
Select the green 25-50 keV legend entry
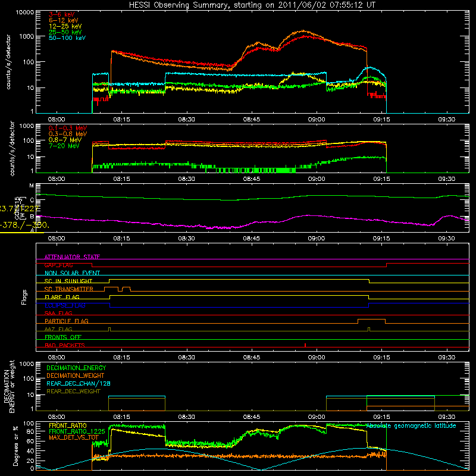(x=65, y=32)
